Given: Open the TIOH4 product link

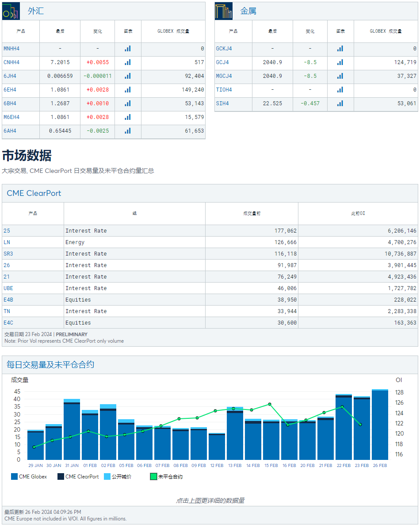Looking at the screenshot, I should [224, 90].
